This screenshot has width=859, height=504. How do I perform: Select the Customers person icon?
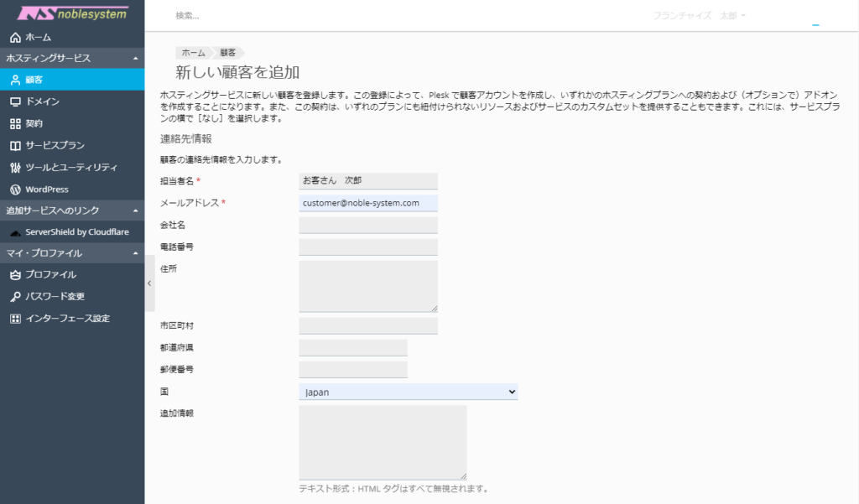pos(15,81)
